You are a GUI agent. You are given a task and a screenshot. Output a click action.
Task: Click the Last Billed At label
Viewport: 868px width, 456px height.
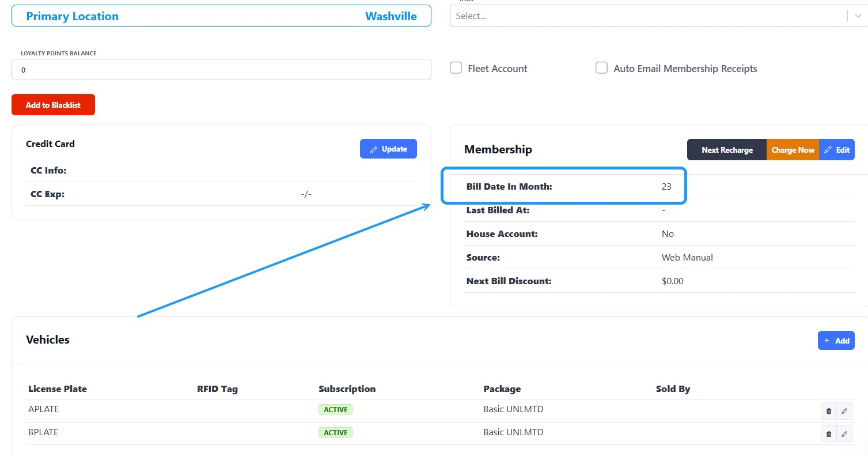pyautogui.click(x=498, y=210)
